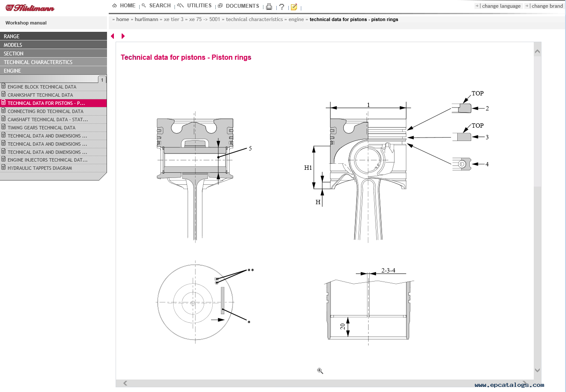Viewport: 566px width, 392px height.
Task: Click the scroll down arrow of content scrollbar
Action: point(537,370)
